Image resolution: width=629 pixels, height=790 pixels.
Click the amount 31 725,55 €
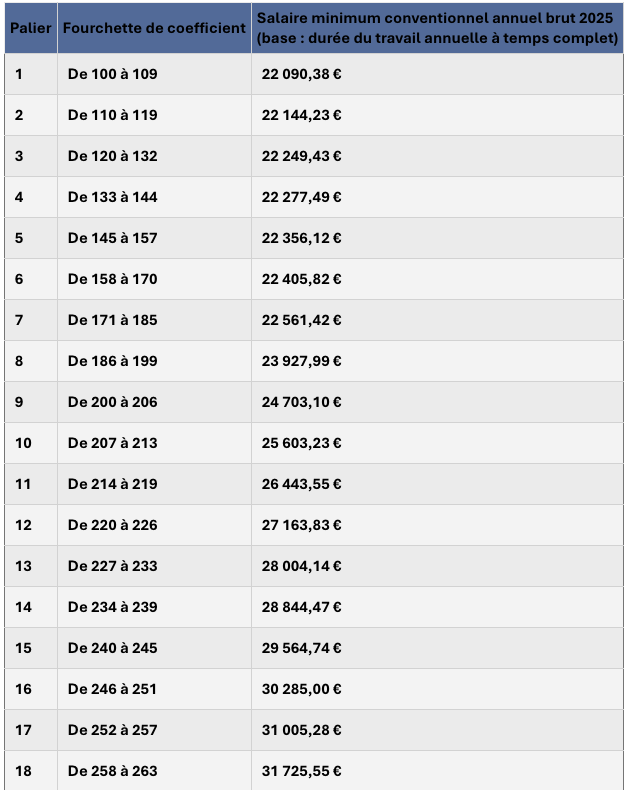pyautogui.click(x=302, y=771)
